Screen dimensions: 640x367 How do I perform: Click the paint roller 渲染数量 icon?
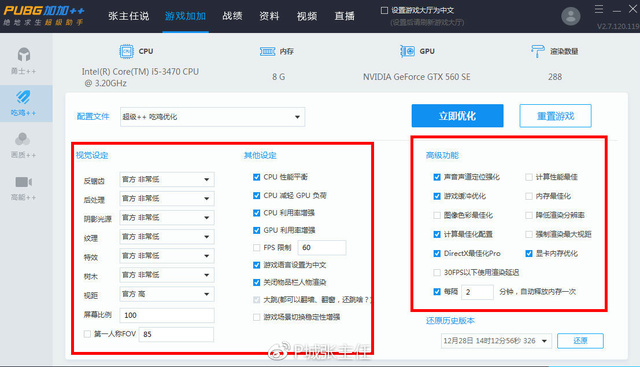(538, 51)
